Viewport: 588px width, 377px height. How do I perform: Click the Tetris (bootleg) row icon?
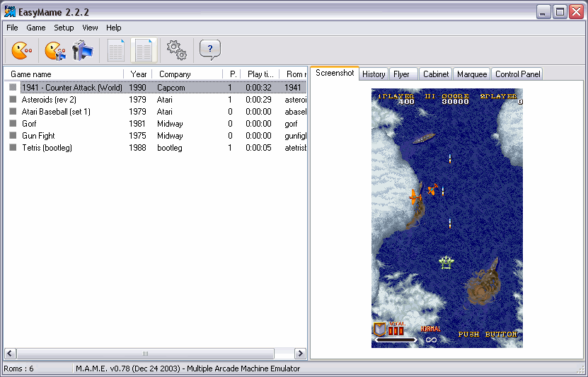pyautogui.click(x=13, y=147)
